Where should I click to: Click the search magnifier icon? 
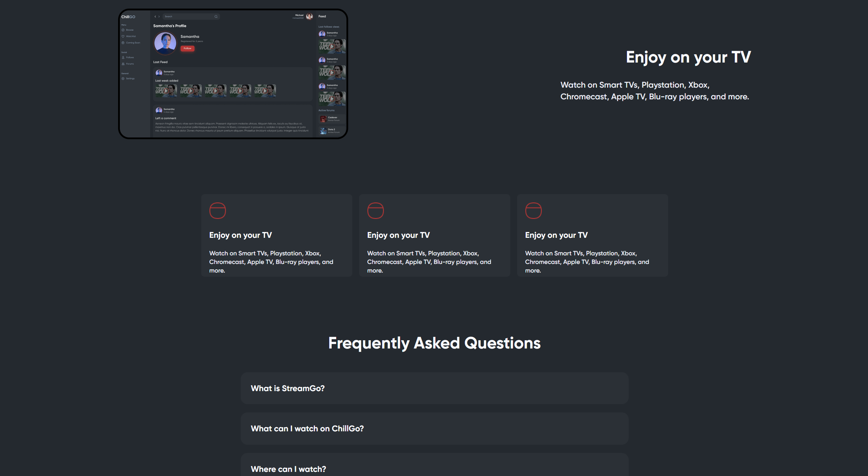tap(216, 16)
